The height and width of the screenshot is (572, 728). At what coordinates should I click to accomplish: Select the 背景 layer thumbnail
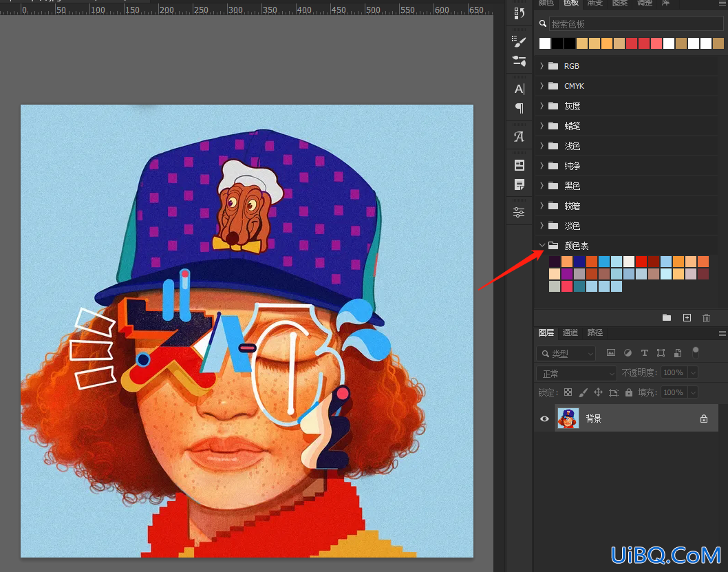point(568,419)
